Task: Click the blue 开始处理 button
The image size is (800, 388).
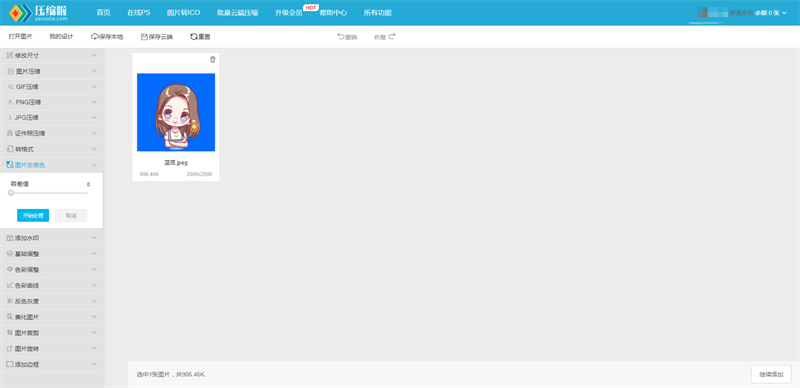Action: pyautogui.click(x=33, y=215)
